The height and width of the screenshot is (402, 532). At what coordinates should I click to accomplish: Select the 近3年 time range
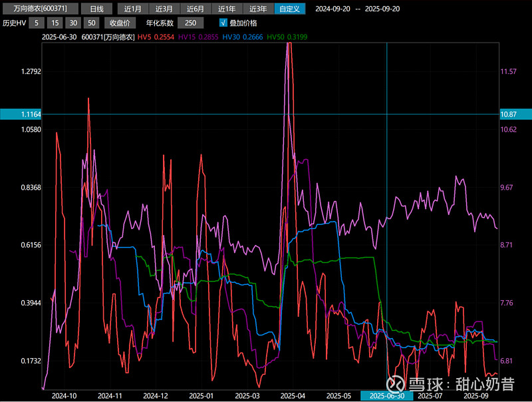click(x=258, y=9)
